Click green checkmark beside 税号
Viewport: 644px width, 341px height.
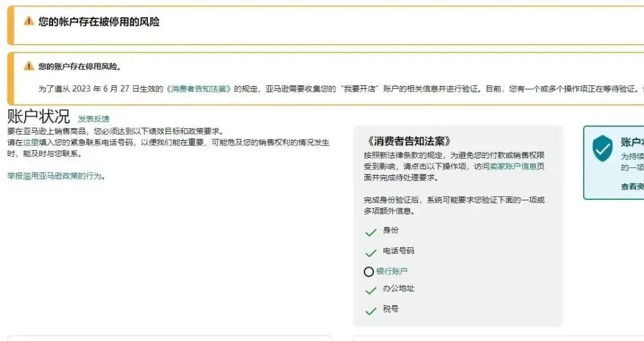click(371, 311)
